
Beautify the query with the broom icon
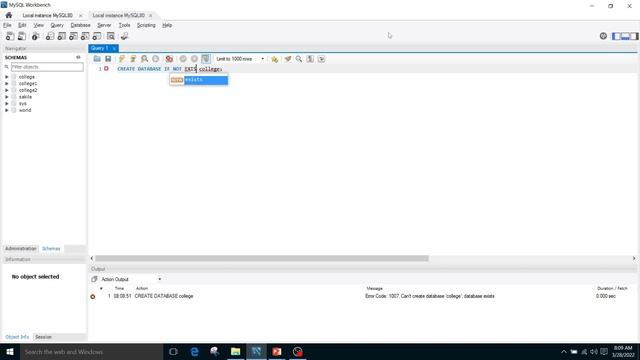click(288, 59)
